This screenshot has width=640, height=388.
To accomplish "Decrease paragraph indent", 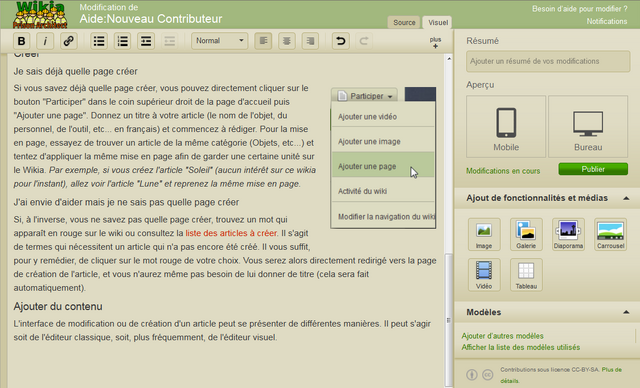I will (x=169, y=41).
